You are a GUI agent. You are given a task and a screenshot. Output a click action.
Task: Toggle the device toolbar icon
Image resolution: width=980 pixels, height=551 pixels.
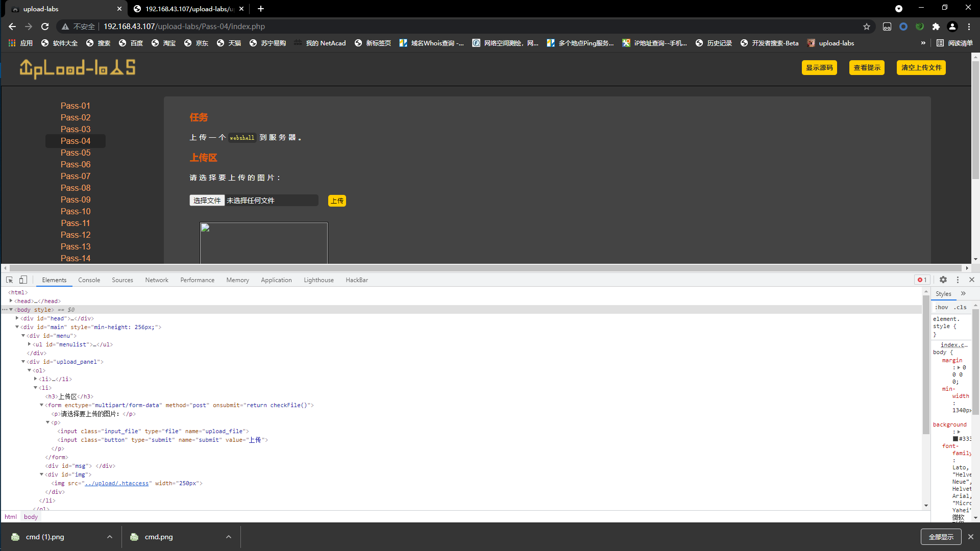point(23,280)
